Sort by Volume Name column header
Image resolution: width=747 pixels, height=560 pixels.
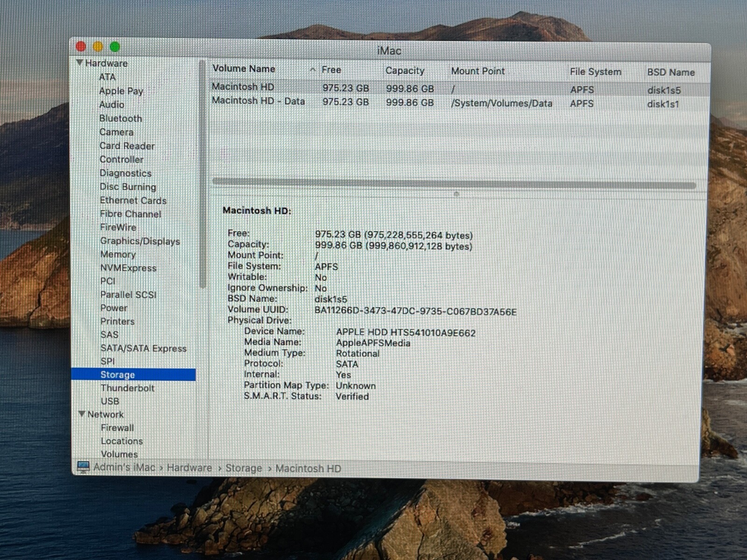tap(244, 69)
